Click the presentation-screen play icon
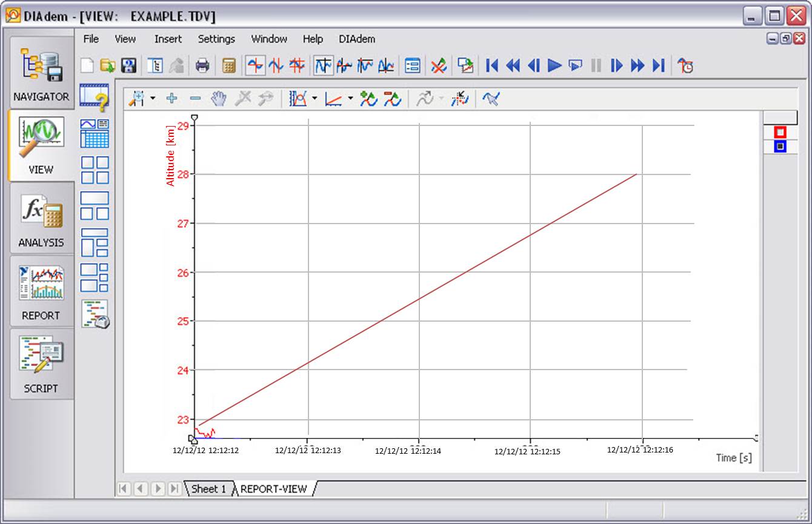812x524 pixels. pyautogui.click(x=575, y=65)
